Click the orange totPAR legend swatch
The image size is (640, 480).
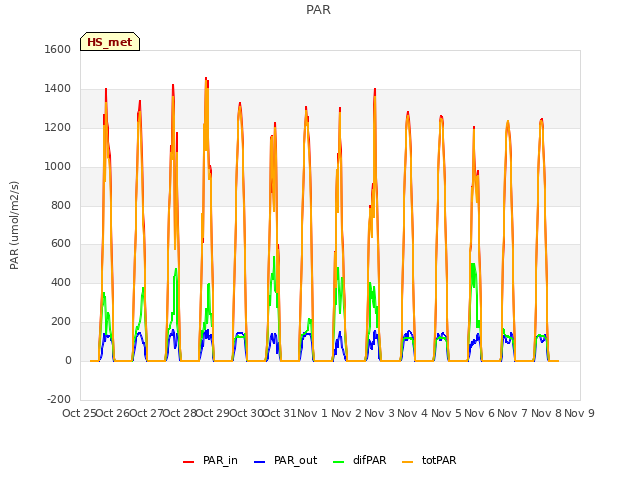point(408,462)
